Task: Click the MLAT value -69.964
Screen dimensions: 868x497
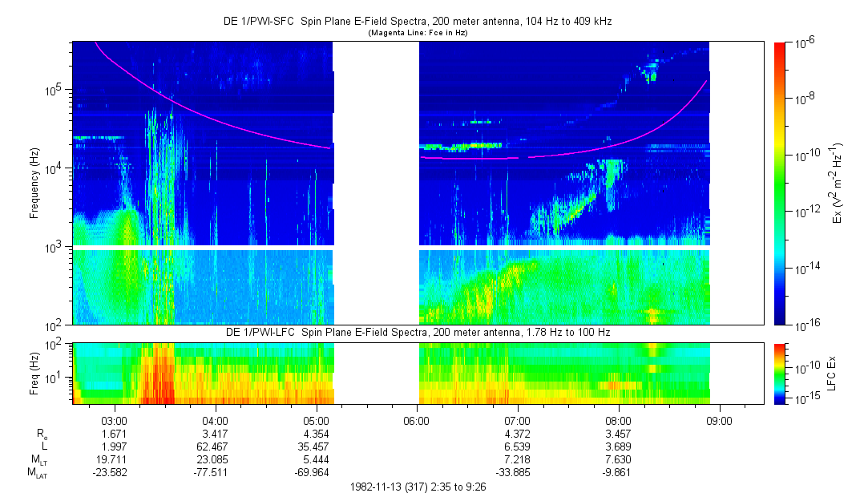Action: (312, 473)
